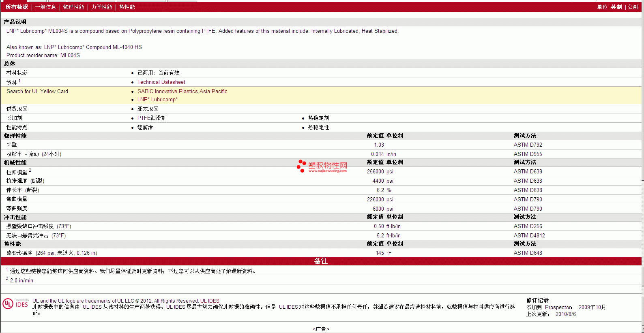Open SABIC Innovative Plastics Asia Pacific link
Image resolution: width=644 pixels, height=333 pixels.
pos(182,92)
